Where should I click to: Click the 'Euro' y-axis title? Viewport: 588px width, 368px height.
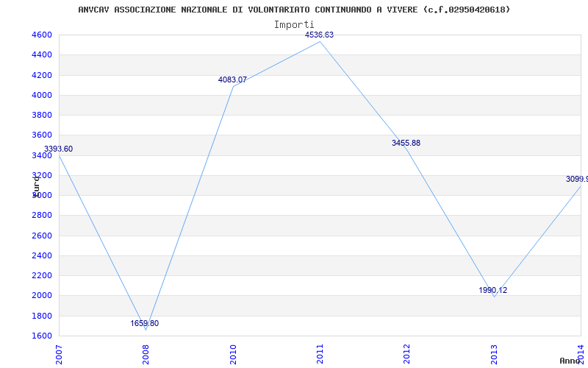point(36,186)
